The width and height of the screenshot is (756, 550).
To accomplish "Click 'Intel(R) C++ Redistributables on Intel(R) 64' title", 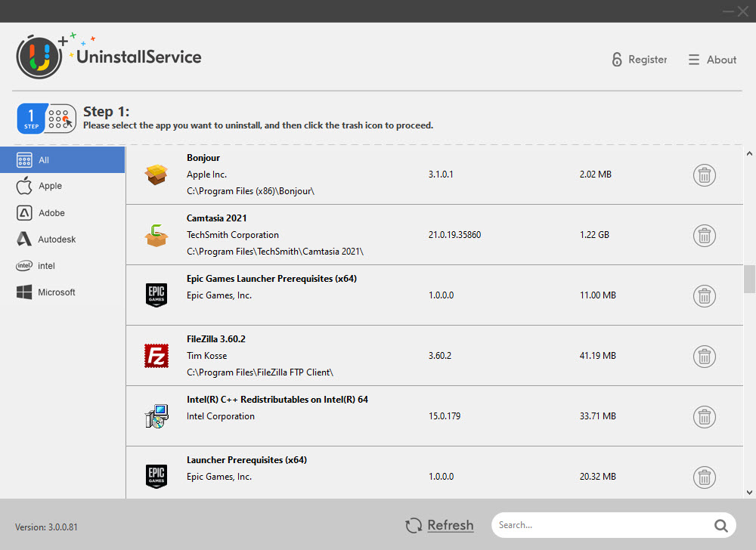I will (x=277, y=400).
